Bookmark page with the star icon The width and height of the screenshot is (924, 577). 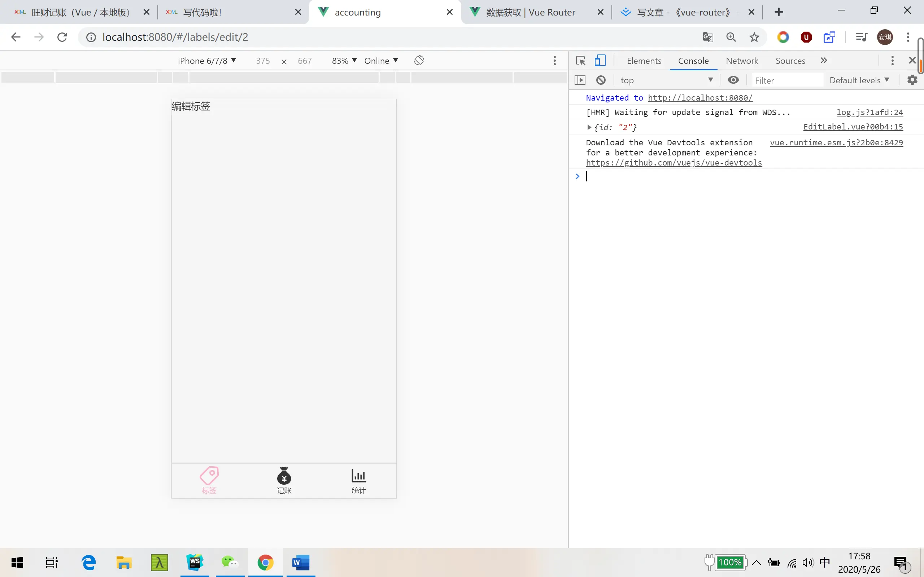click(754, 37)
